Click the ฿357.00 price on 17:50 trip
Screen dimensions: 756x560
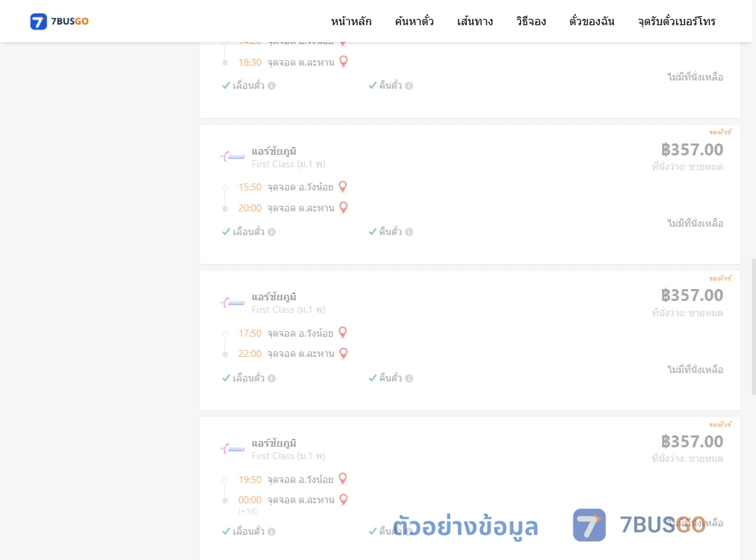point(692,295)
